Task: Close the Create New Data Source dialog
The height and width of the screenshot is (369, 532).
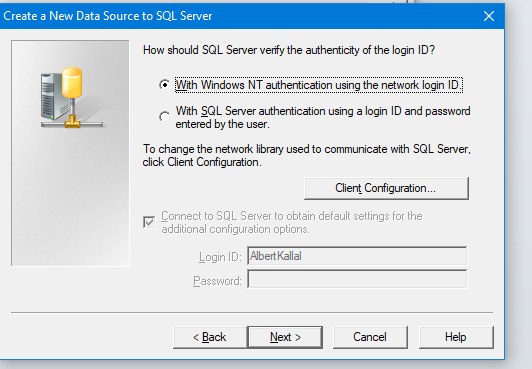Action: 489,16
